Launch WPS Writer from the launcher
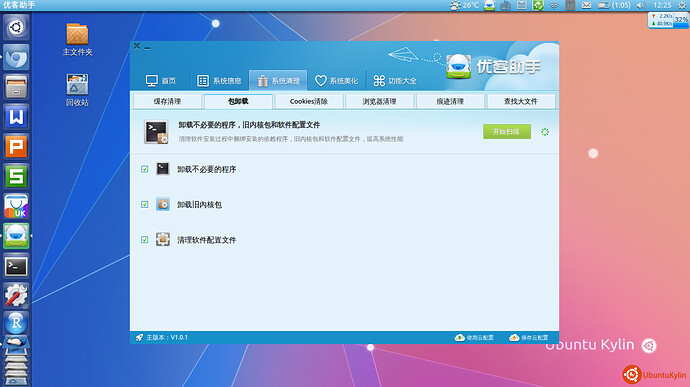 click(x=16, y=117)
